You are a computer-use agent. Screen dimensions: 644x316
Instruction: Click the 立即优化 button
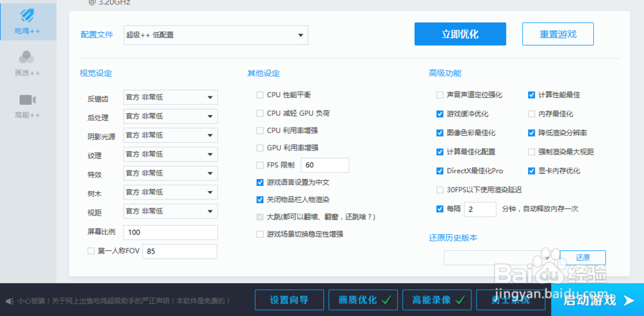460,34
